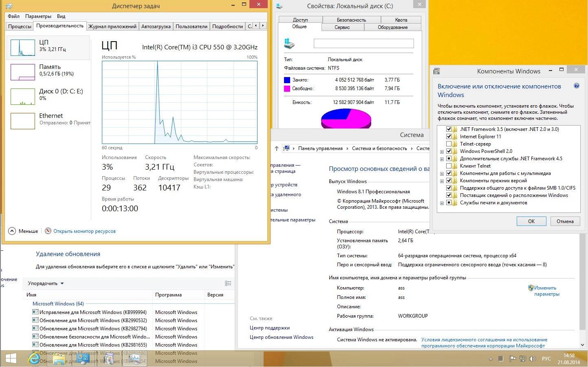Open Параметры menu in Task Manager
The image size is (588, 367).
(x=38, y=16)
